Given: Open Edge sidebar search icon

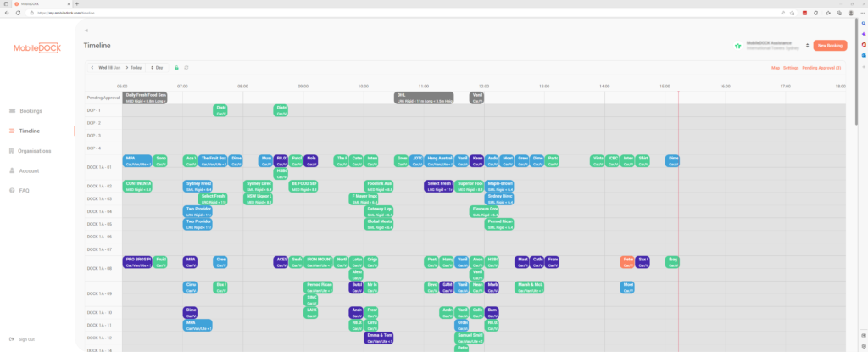Looking at the screenshot, I should (x=863, y=23).
